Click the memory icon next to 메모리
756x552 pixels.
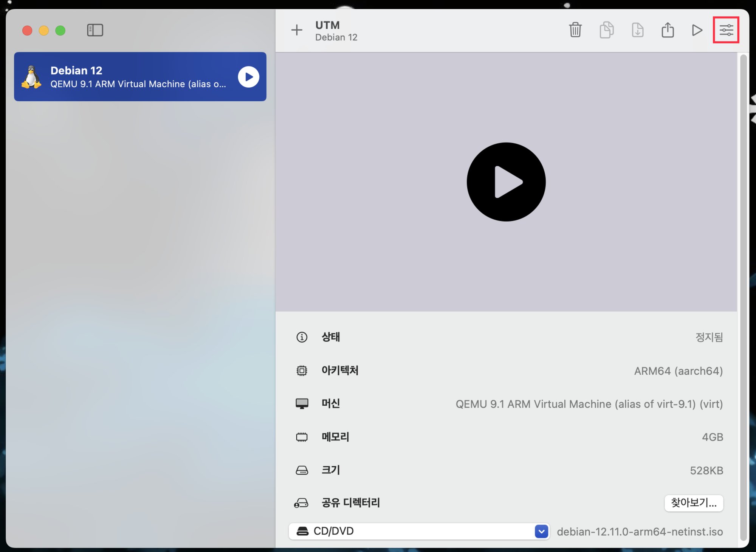tap(302, 437)
